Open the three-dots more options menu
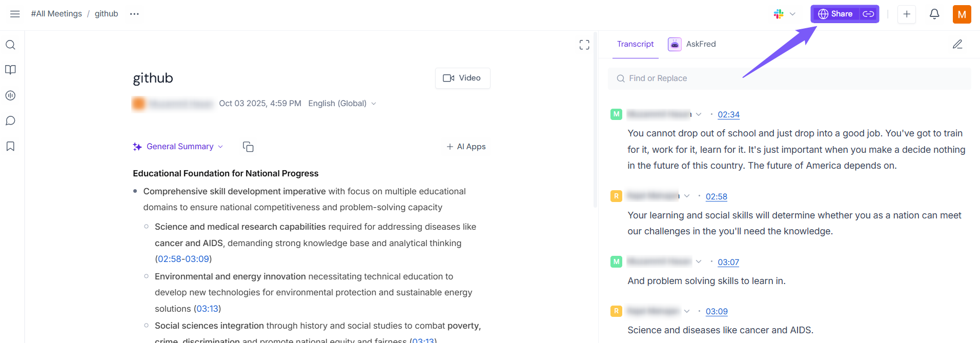Screen dimensions: 980x343 [x=134, y=14]
